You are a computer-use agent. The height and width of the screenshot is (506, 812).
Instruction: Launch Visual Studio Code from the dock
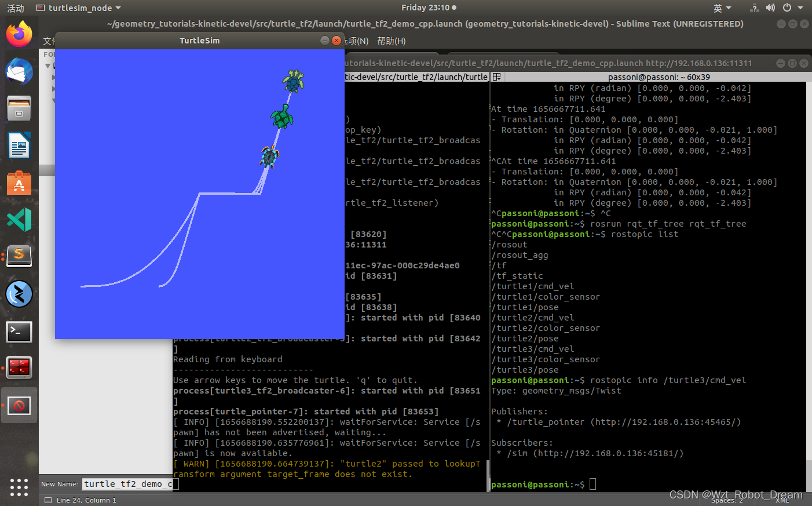click(19, 220)
